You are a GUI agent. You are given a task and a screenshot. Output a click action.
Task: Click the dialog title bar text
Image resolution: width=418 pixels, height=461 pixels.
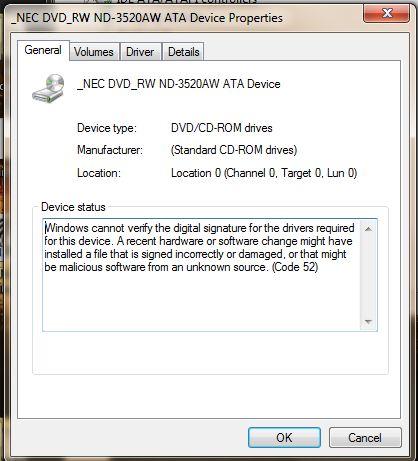click(147, 18)
